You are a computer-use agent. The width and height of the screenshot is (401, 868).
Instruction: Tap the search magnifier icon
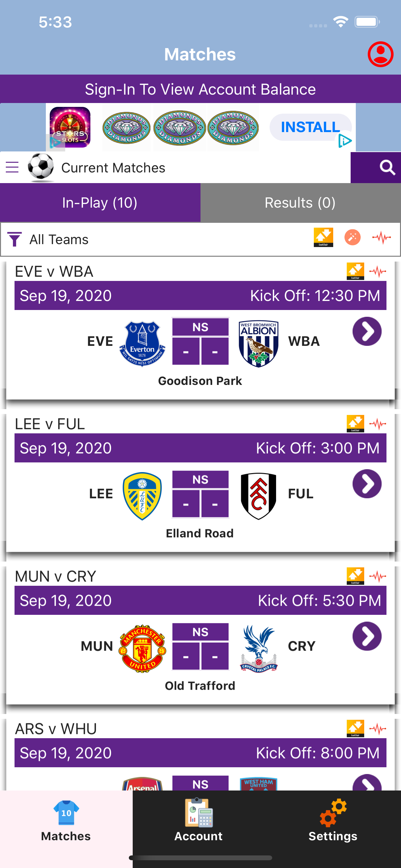coord(387,168)
